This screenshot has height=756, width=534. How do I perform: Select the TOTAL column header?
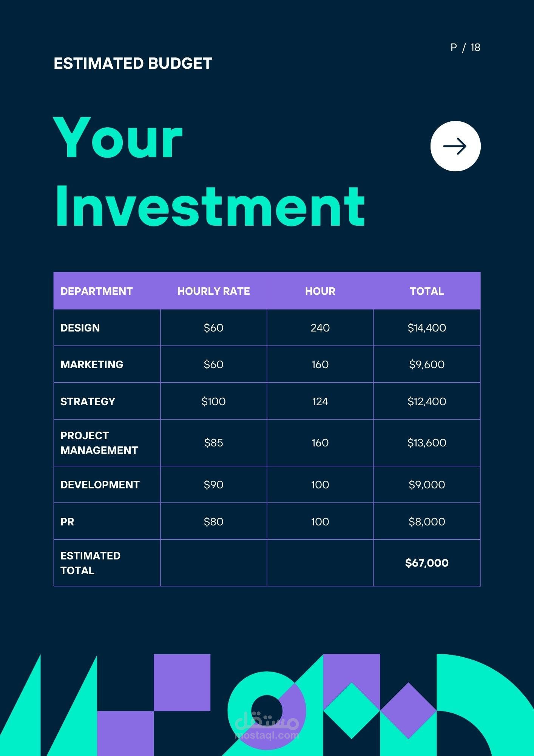tap(427, 291)
